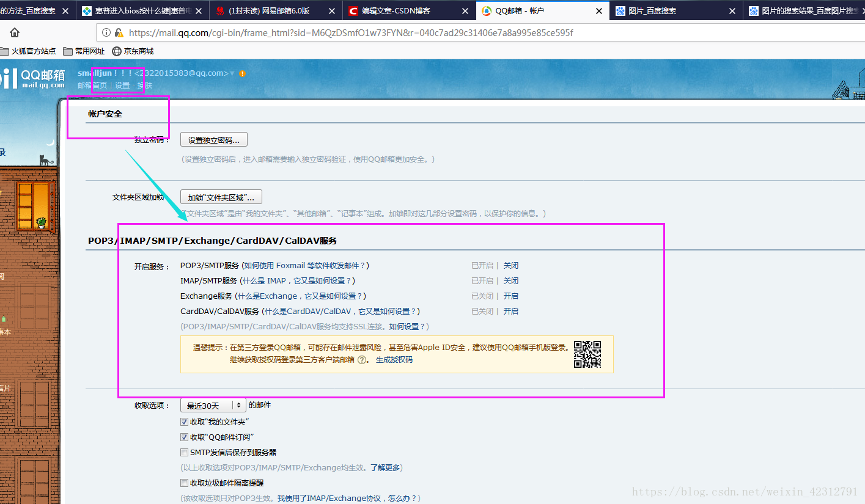Click the QR code image in the tip box
The height and width of the screenshot is (504, 865).
click(587, 354)
